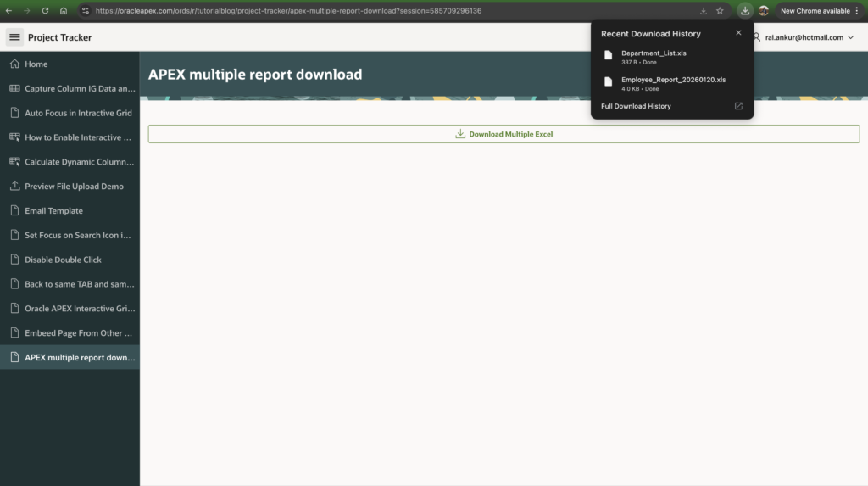The height and width of the screenshot is (486, 868).
Task: Click New Chrome available button
Action: [815, 10]
